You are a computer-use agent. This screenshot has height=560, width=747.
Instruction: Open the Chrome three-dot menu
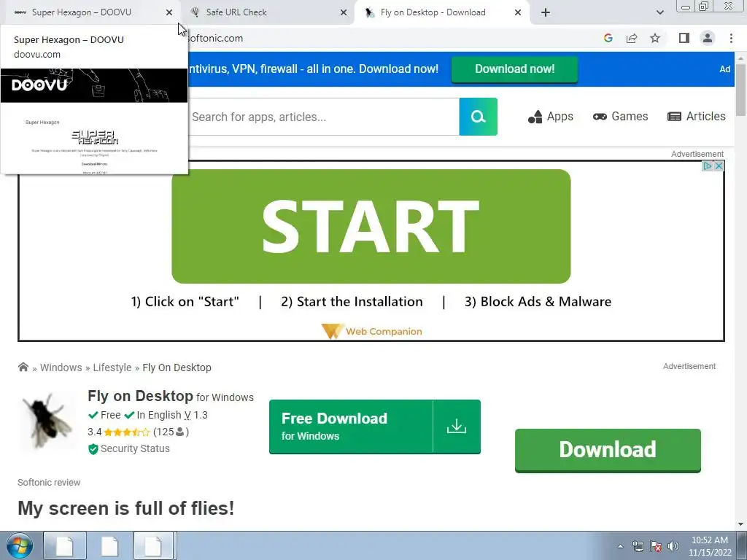coord(731,38)
